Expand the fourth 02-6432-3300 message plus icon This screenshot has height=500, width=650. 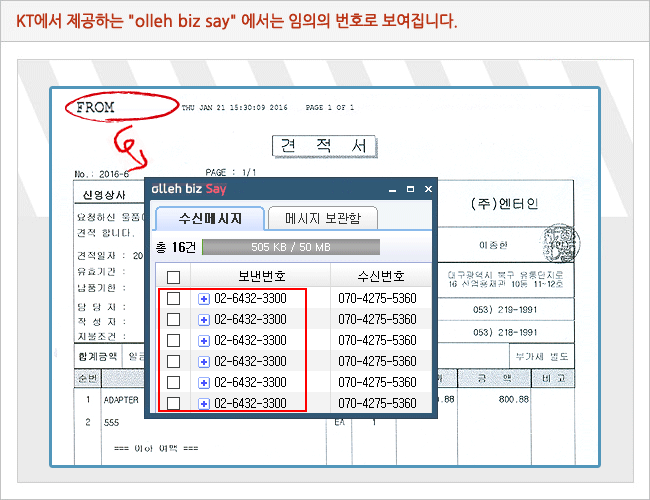204,362
